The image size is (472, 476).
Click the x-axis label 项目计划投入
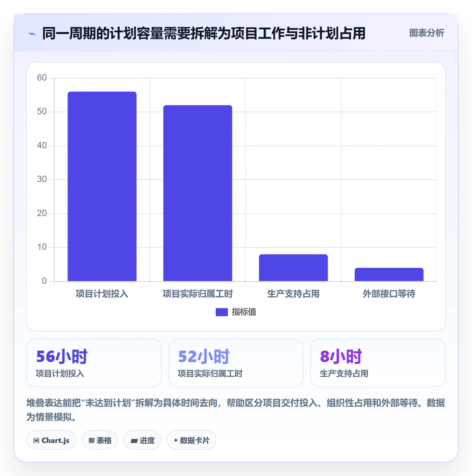102,294
